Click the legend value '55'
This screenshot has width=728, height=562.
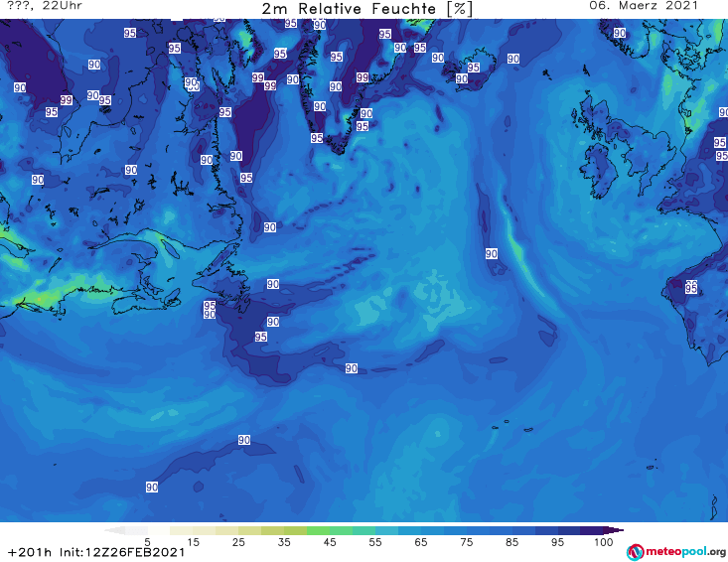[x=375, y=542]
